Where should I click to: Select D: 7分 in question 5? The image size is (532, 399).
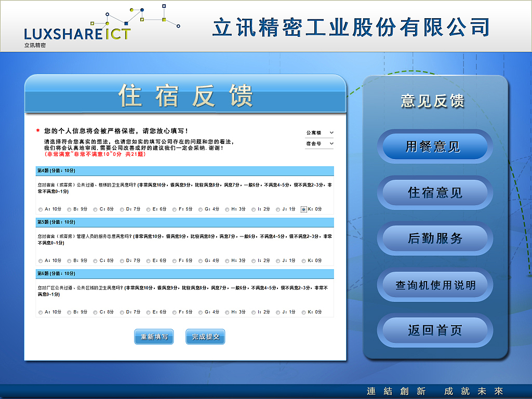(122, 261)
